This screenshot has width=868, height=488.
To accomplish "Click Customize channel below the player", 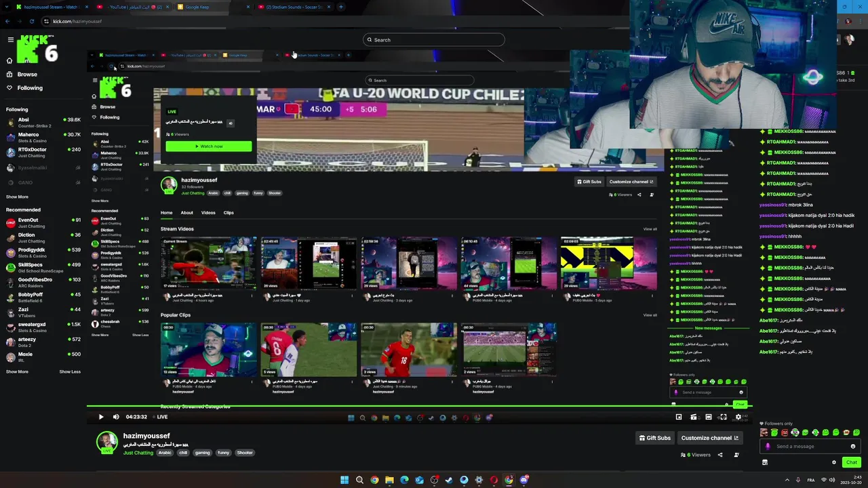I will point(710,438).
